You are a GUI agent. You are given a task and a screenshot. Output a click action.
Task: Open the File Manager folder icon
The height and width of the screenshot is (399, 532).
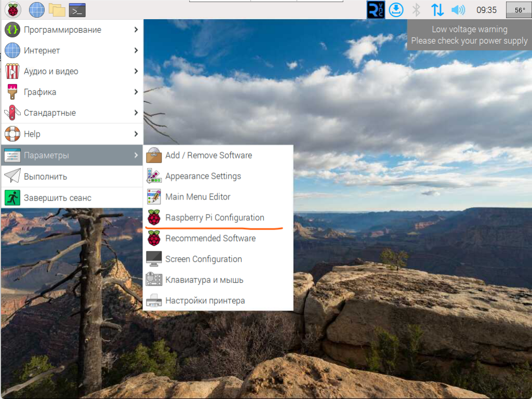click(57, 10)
